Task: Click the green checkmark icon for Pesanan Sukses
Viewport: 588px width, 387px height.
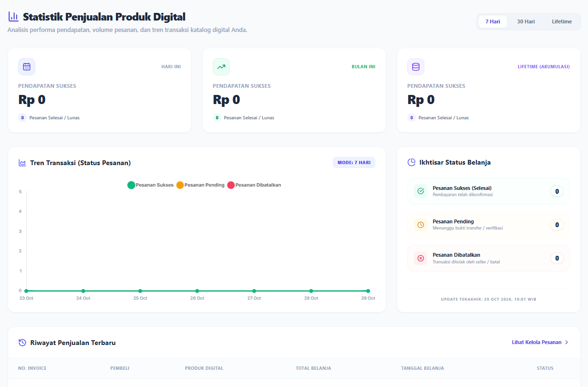Action: 421,191
